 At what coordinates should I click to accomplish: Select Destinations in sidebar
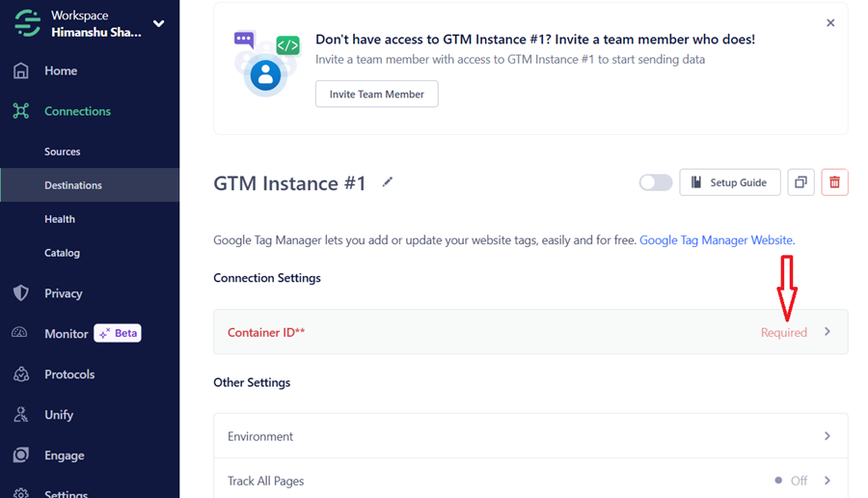click(90, 185)
